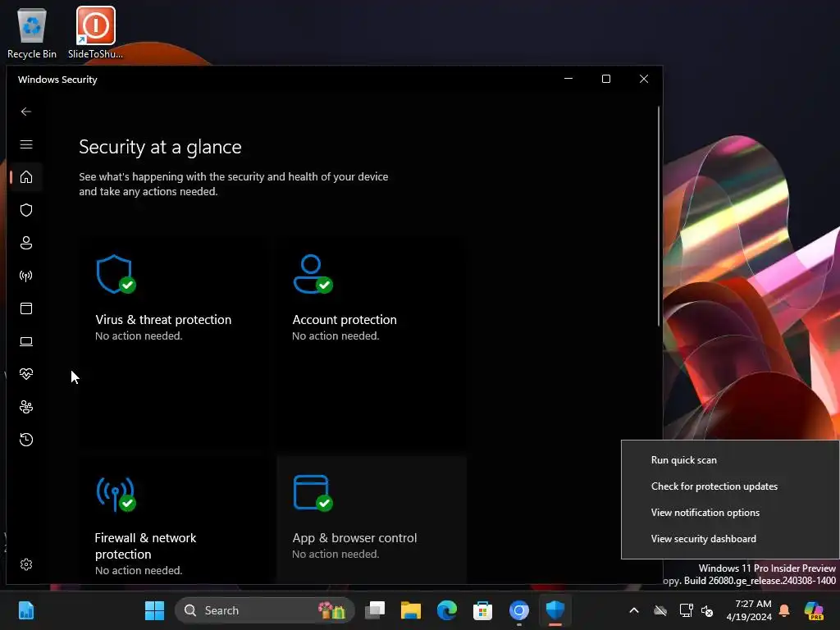Expand hidden system tray icons chevron
Viewport: 840px width, 630px height.
[634, 610]
